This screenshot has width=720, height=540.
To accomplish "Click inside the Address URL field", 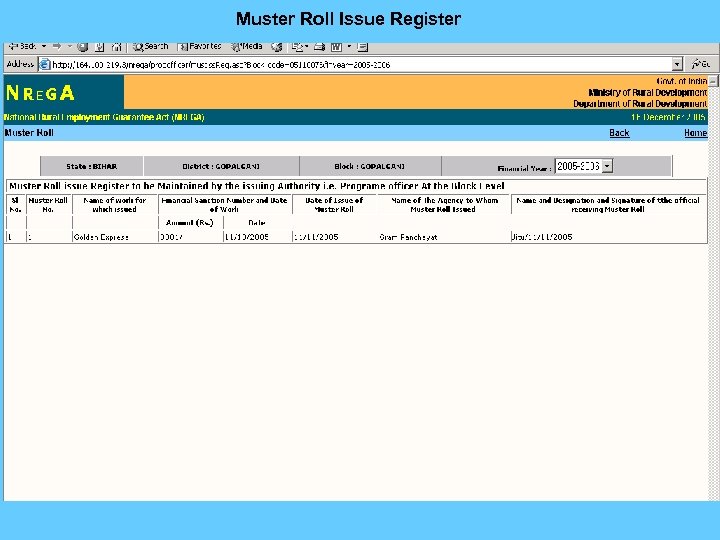I will 354,65.
